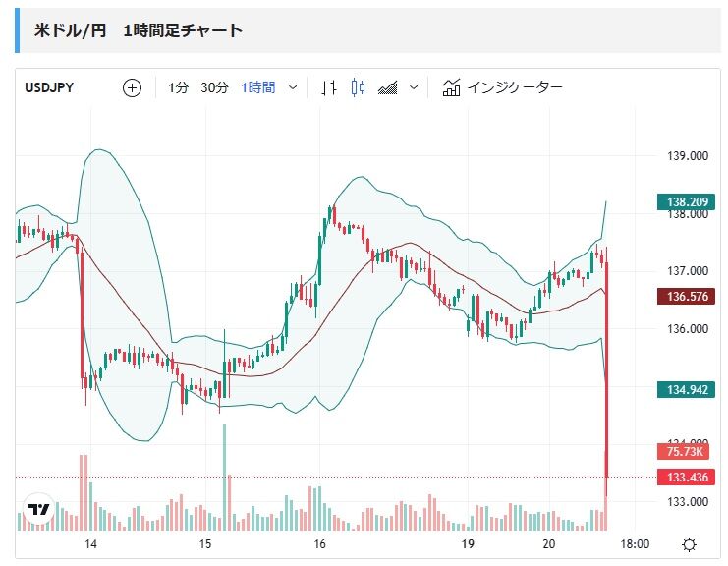
Task: Expand the timeframe dropdown arrow
Action: [x=294, y=87]
